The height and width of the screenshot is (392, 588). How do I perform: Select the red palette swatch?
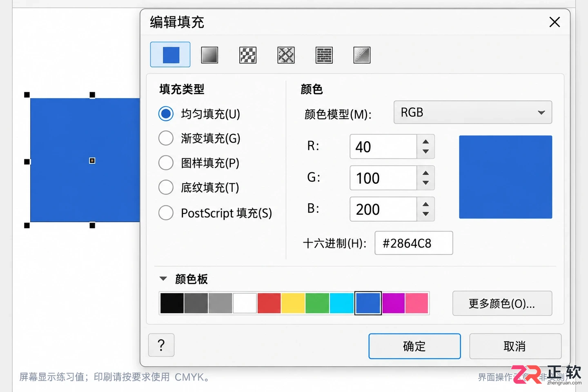(269, 303)
